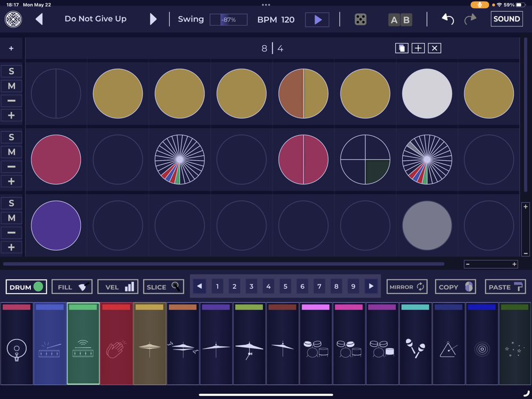532x399 pixels.
Task: Select the magenta tom drum kit
Action: (349, 344)
